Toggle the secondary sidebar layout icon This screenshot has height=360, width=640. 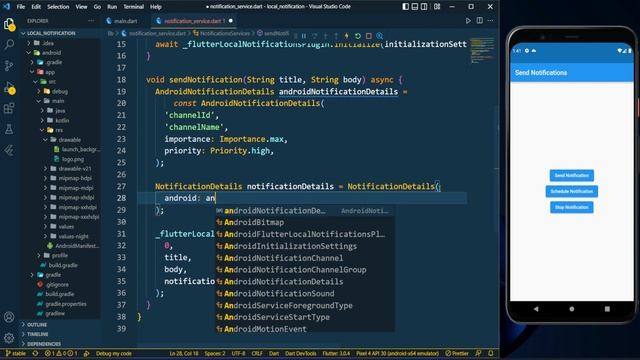424,7
